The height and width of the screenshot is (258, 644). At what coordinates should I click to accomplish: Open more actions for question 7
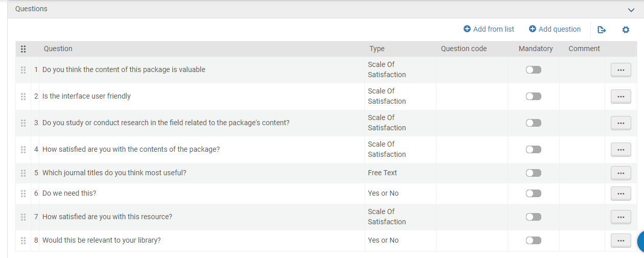620,217
